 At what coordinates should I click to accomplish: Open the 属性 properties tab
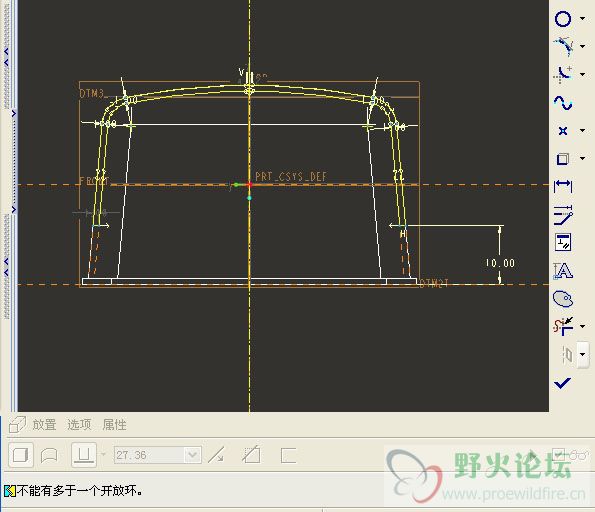click(x=114, y=425)
